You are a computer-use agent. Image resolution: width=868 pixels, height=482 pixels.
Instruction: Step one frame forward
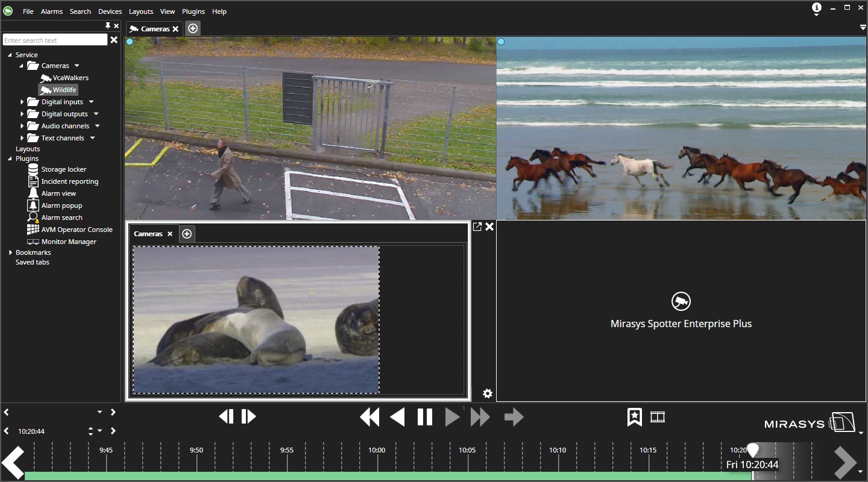pos(249,416)
